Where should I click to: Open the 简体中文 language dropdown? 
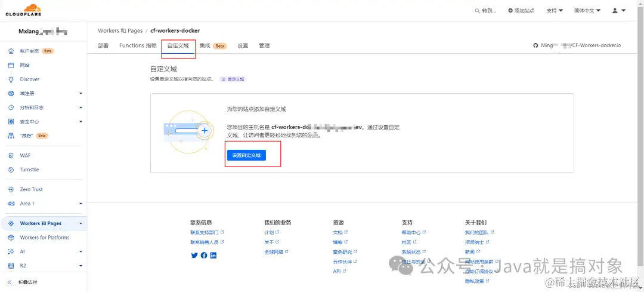tap(587, 11)
